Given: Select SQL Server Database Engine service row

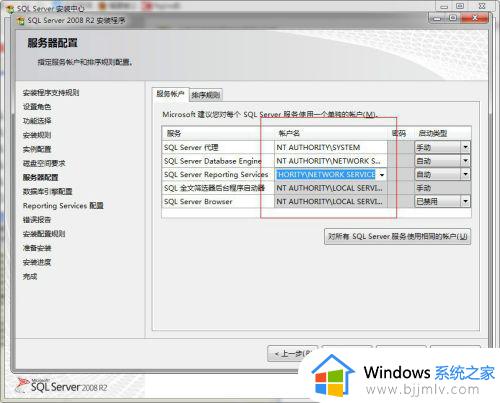Looking at the screenshot, I should pyautogui.click(x=218, y=161).
